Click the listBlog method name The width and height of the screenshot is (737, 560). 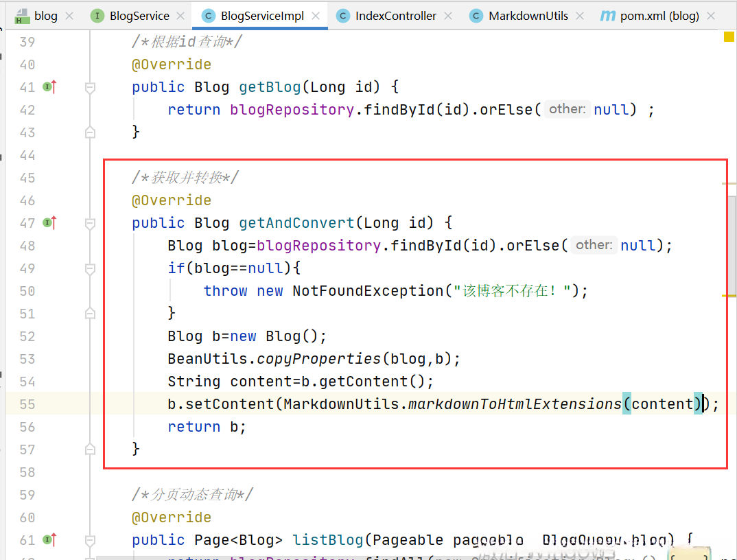click(x=327, y=539)
